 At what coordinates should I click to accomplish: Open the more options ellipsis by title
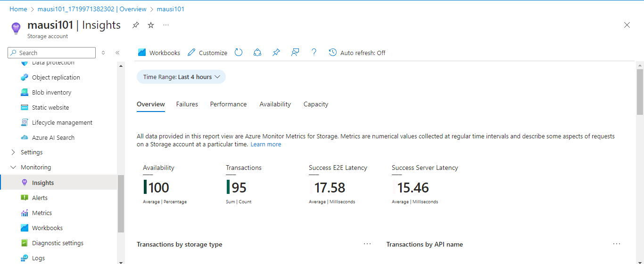(x=166, y=25)
